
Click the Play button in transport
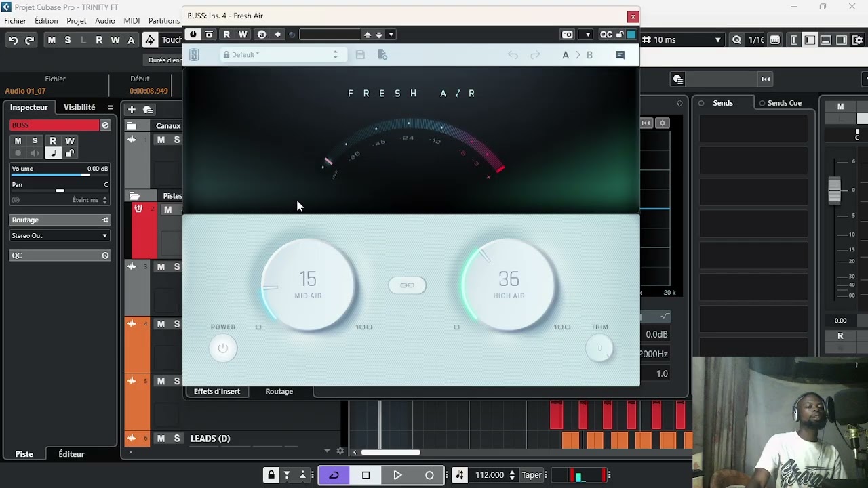point(397,475)
